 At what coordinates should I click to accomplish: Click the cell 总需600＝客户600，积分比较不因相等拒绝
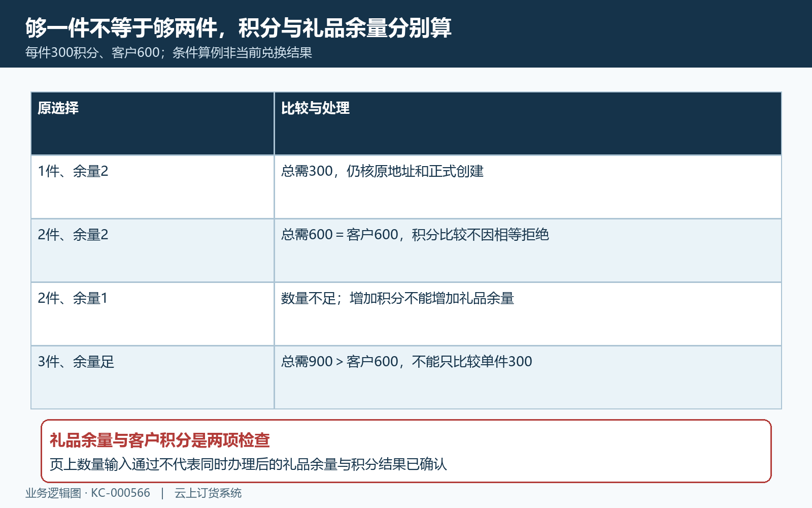pyautogui.click(x=528, y=250)
